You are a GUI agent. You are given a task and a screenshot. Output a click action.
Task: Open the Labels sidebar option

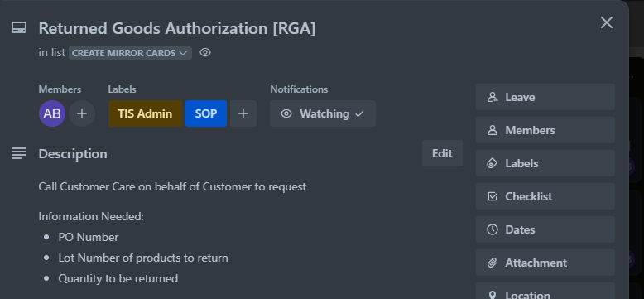[x=545, y=163]
